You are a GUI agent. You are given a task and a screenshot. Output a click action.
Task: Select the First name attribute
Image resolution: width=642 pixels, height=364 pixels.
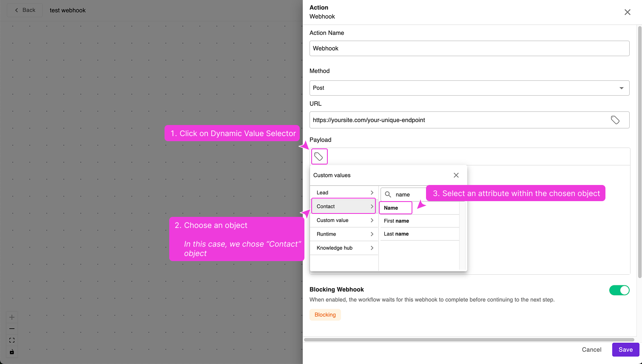coord(395,221)
